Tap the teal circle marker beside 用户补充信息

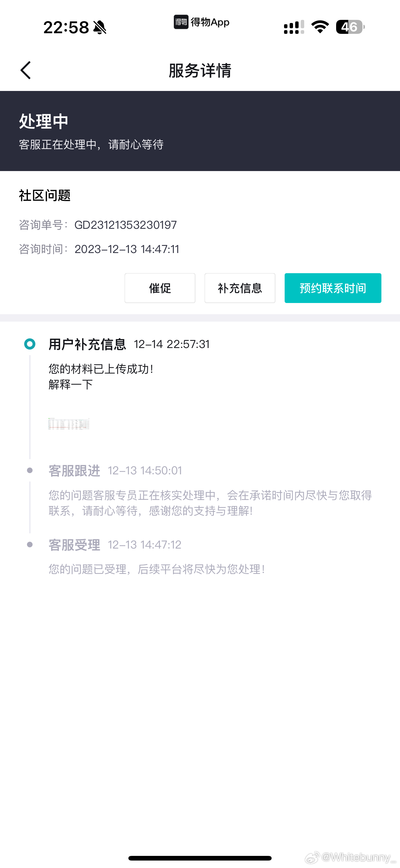(x=30, y=344)
